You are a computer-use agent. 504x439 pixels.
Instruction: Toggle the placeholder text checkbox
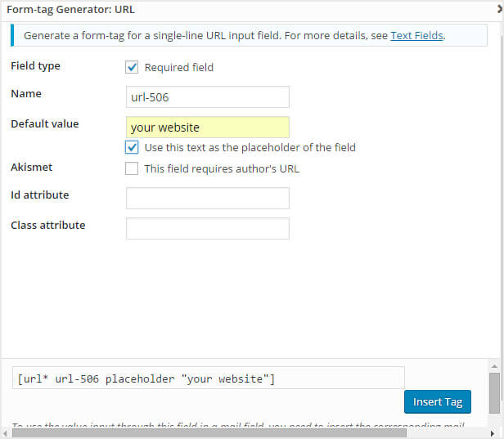coord(132,148)
